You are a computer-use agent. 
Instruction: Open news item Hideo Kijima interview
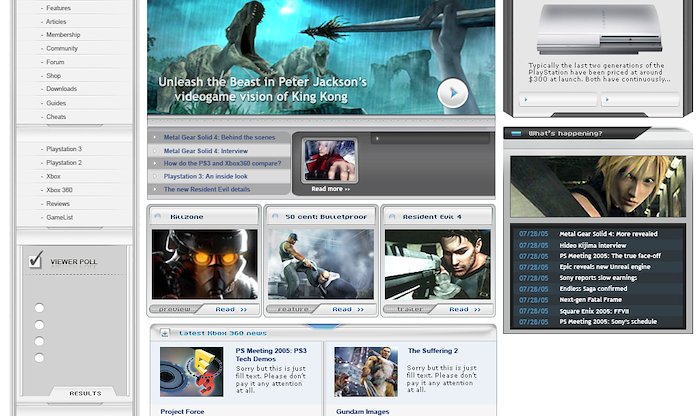point(593,245)
